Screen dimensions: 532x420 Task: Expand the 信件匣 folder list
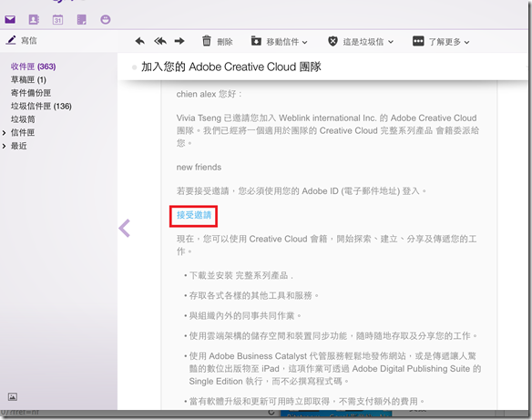point(4,133)
